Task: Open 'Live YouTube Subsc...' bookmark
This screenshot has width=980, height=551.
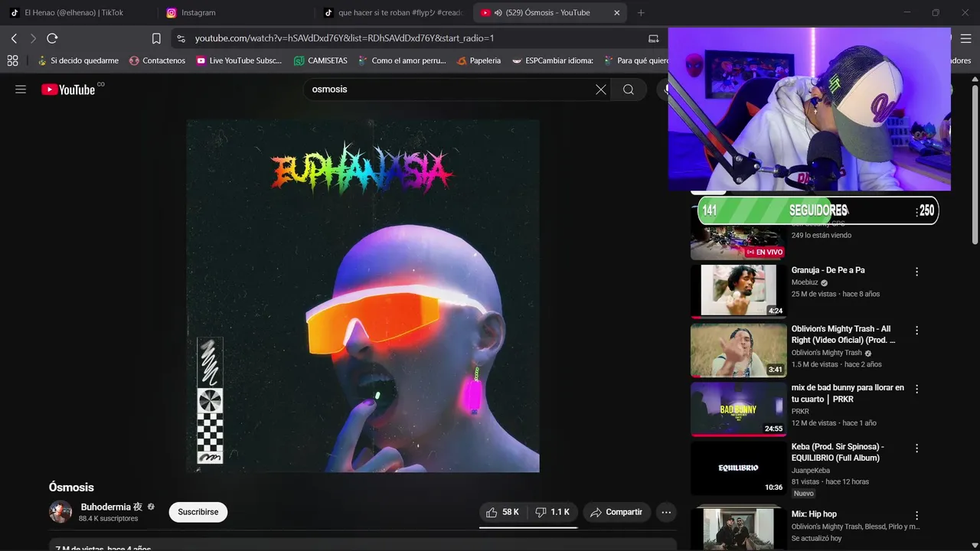Action: 239,60
